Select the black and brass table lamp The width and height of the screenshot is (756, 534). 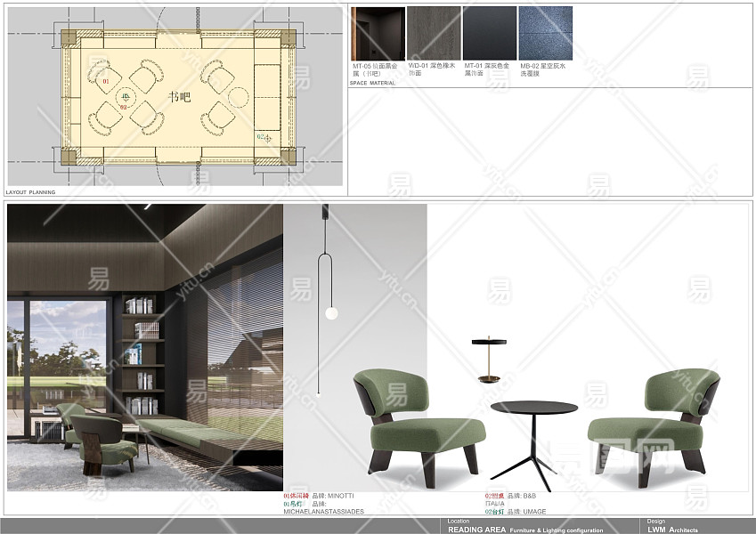click(489, 359)
